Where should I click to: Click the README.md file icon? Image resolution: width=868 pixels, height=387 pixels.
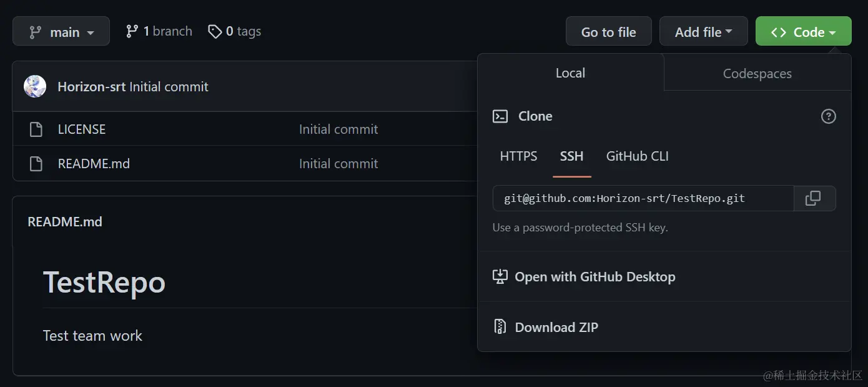(36, 164)
